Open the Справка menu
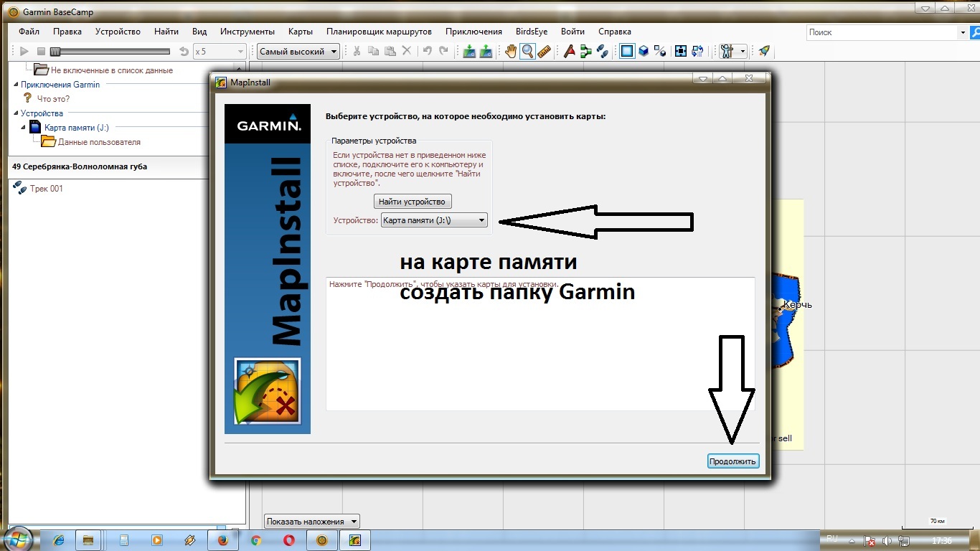This screenshot has width=980, height=551. pyautogui.click(x=615, y=32)
